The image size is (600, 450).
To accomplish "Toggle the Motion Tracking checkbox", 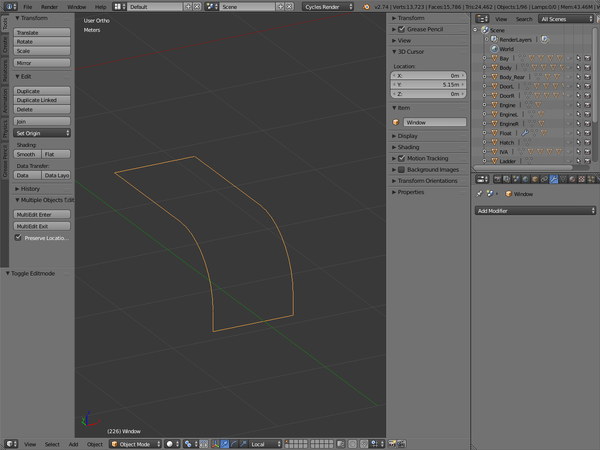I will click(401, 158).
